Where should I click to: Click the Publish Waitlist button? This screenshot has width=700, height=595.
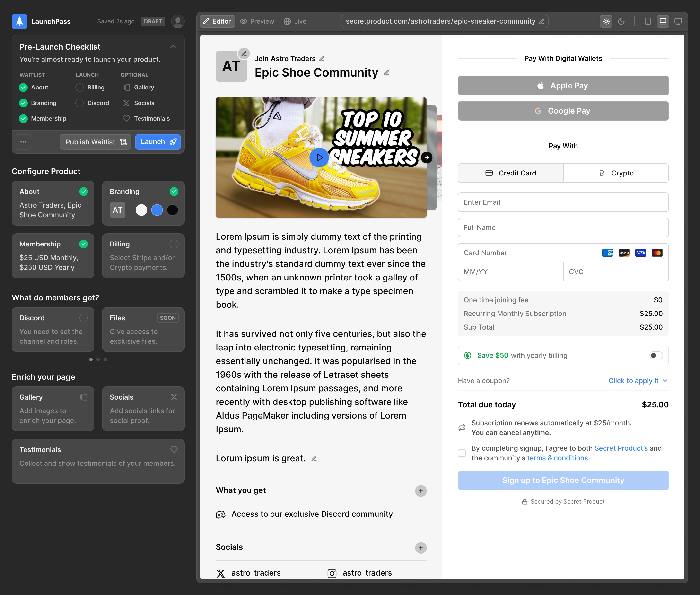point(96,142)
